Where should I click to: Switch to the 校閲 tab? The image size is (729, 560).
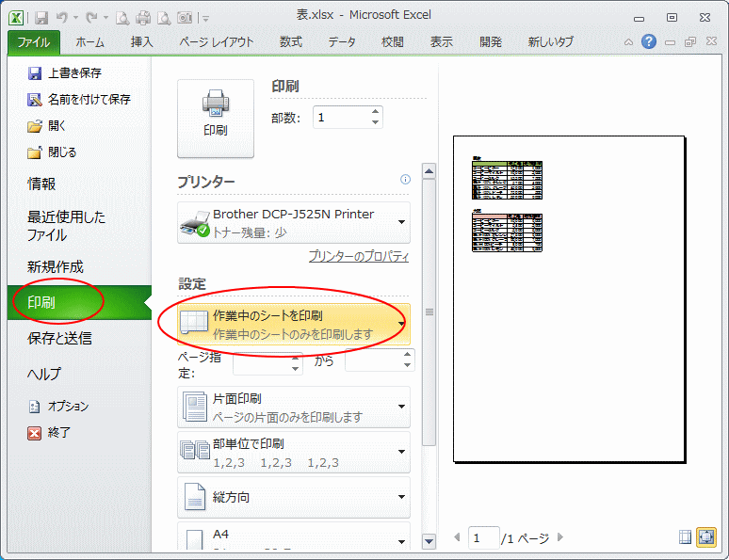393,42
